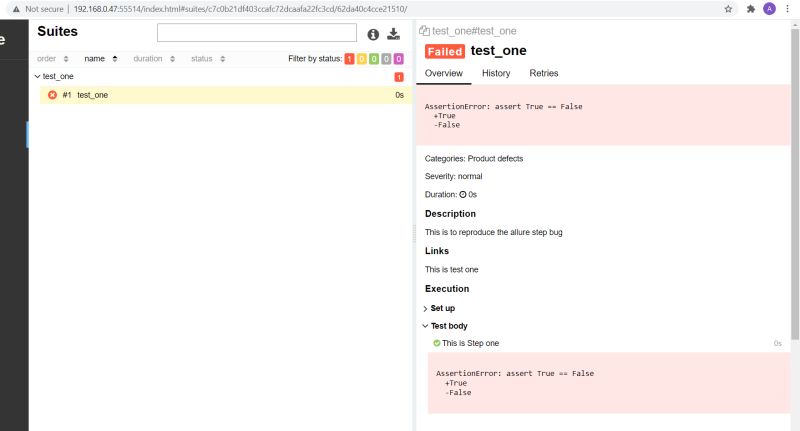The image size is (800, 431).
Task: Collapse the Test body section
Action: pyautogui.click(x=445, y=326)
